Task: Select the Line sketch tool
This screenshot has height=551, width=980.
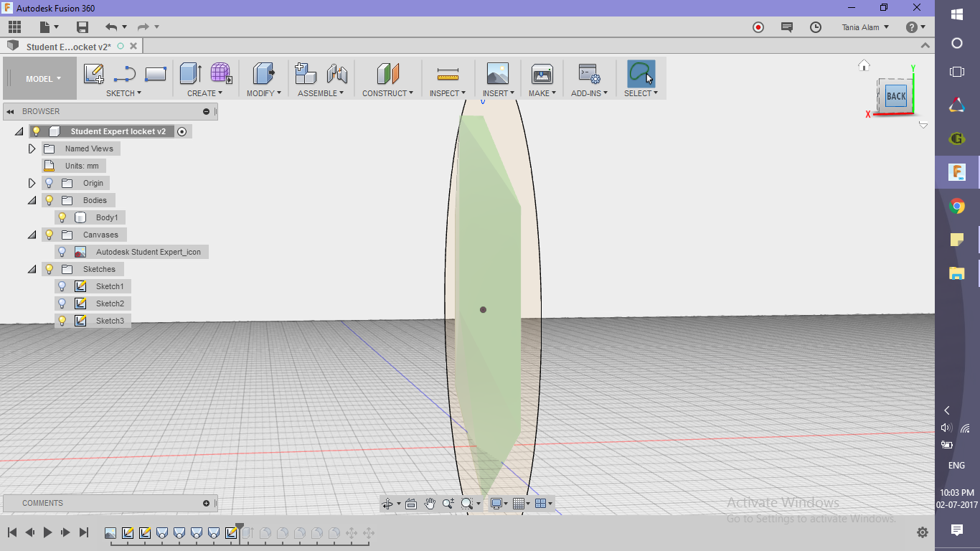Action: [125, 74]
